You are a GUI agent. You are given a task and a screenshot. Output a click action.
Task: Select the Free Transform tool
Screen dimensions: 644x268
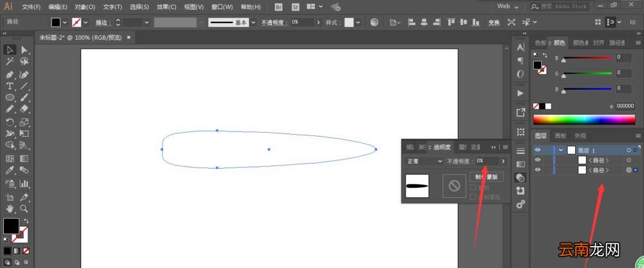24,133
